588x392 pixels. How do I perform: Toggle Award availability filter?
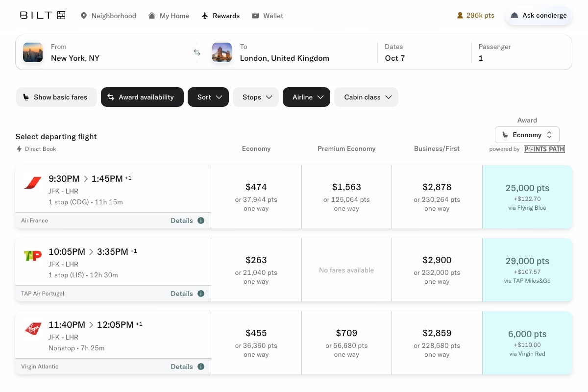(x=142, y=97)
